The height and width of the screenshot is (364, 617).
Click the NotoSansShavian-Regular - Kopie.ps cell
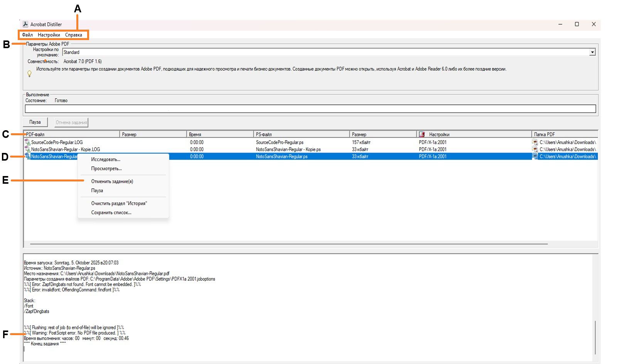288,149
